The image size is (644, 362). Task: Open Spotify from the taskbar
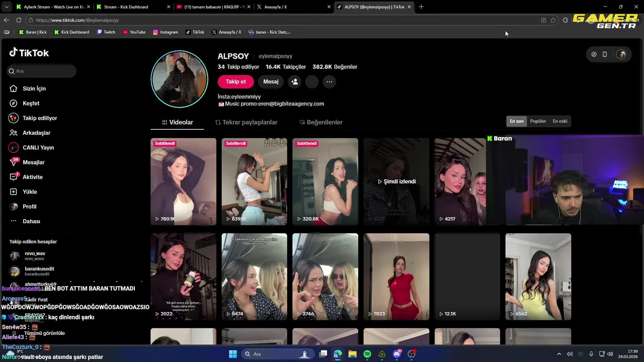coord(367,354)
